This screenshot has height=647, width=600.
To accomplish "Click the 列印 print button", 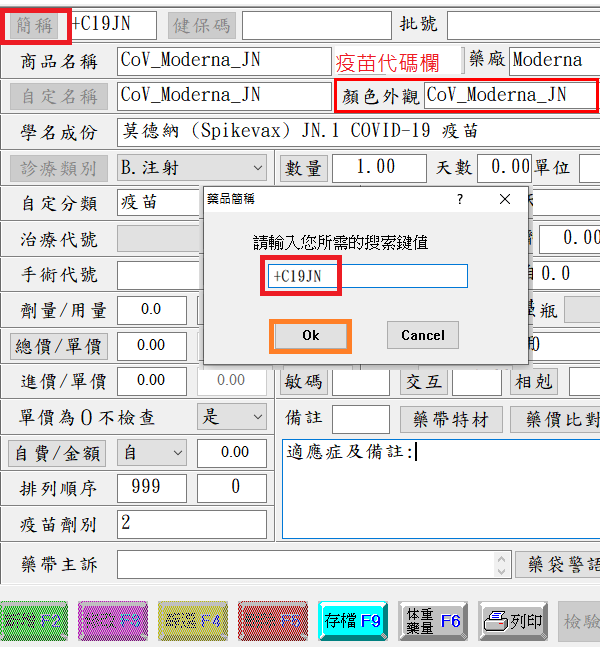I will click(512, 621).
